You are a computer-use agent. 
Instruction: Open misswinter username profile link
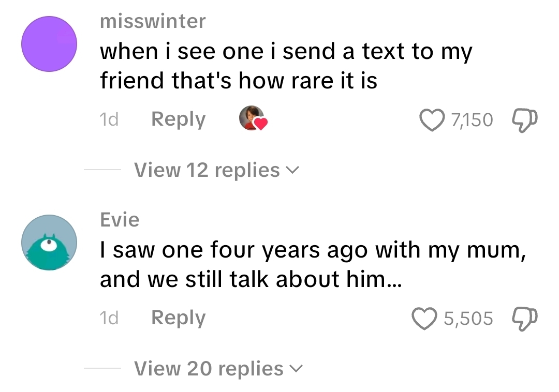pyautogui.click(x=152, y=22)
